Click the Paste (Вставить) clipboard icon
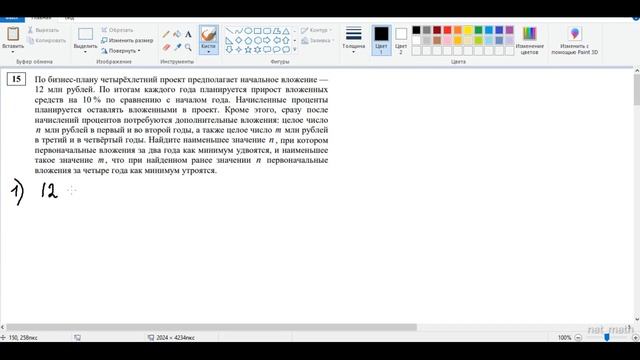The height and width of the screenshot is (360, 640). pyautogui.click(x=13, y=33)
